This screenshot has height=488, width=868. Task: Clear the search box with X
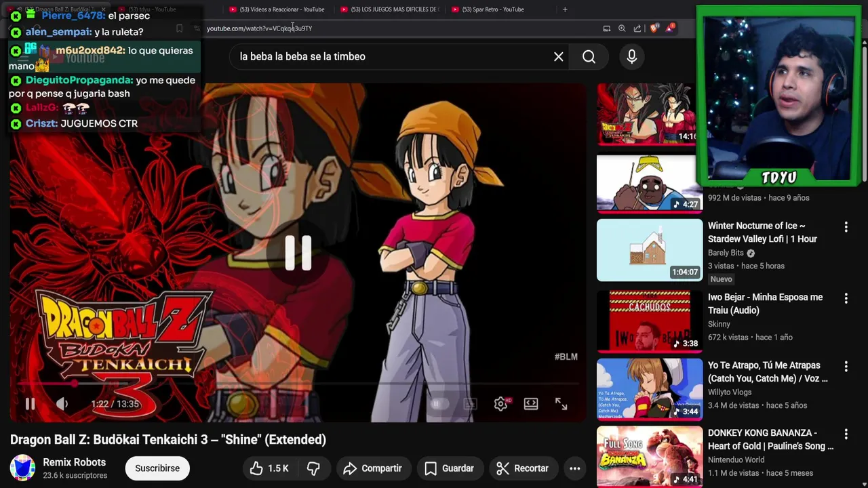click(x=558, y=57)
